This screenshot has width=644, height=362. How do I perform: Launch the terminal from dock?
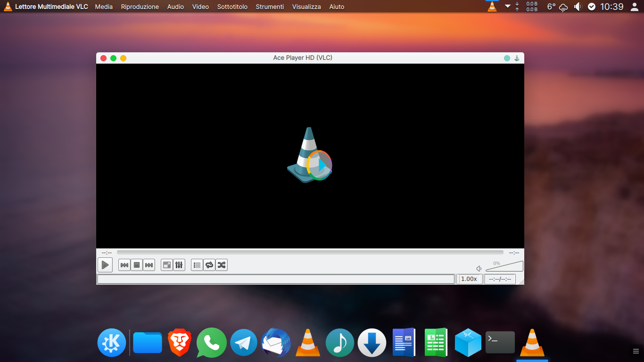(x=500, y=343)
